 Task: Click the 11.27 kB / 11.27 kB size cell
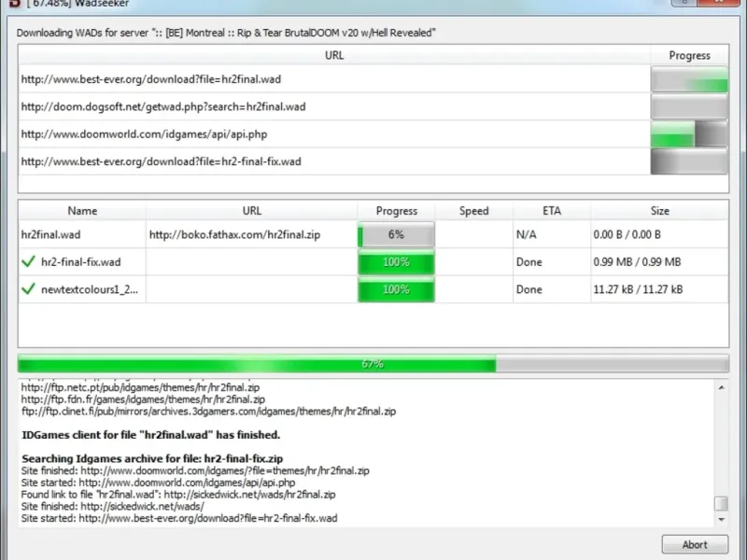pos(660,289)
